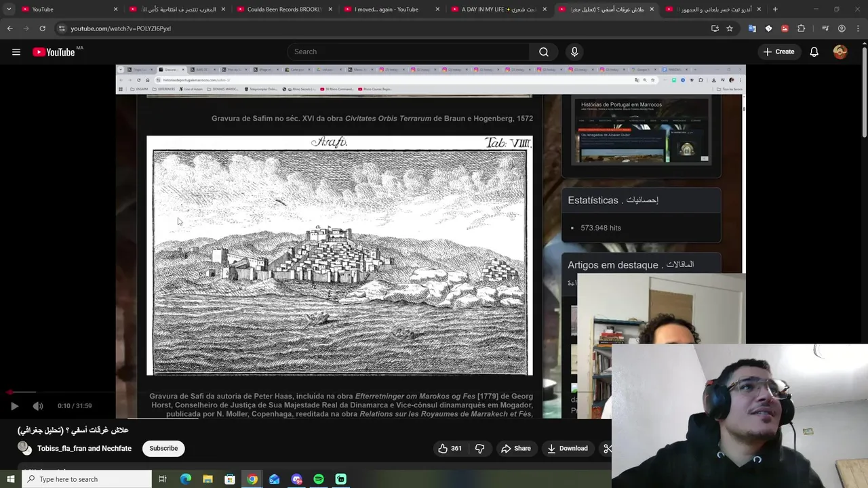Like the video with 361 likes

[450, 449]
